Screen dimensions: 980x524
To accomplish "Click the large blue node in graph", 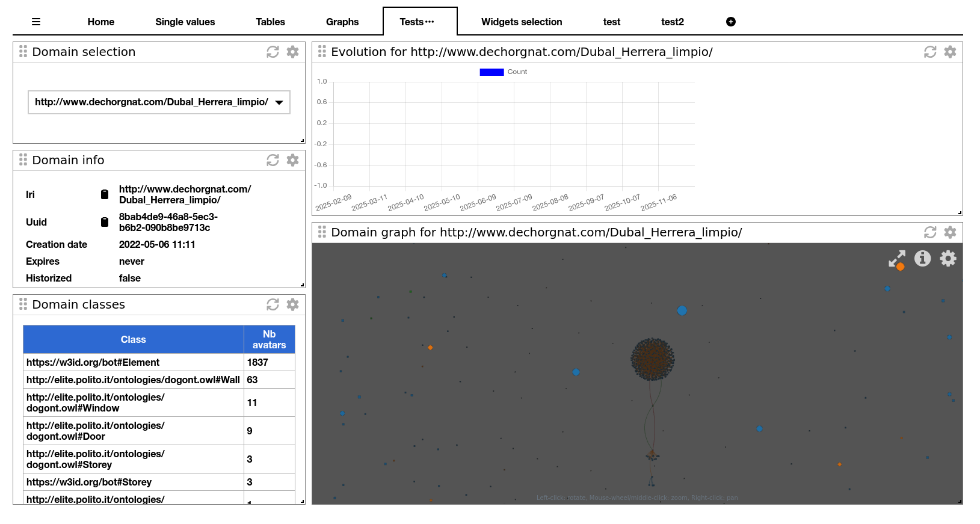I will point(682,310).
